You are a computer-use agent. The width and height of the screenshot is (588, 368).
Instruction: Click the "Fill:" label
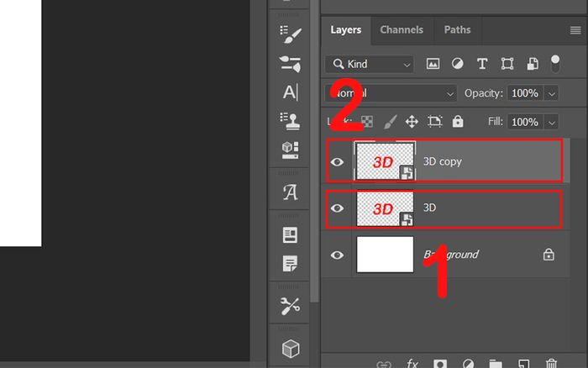(496, 122)
